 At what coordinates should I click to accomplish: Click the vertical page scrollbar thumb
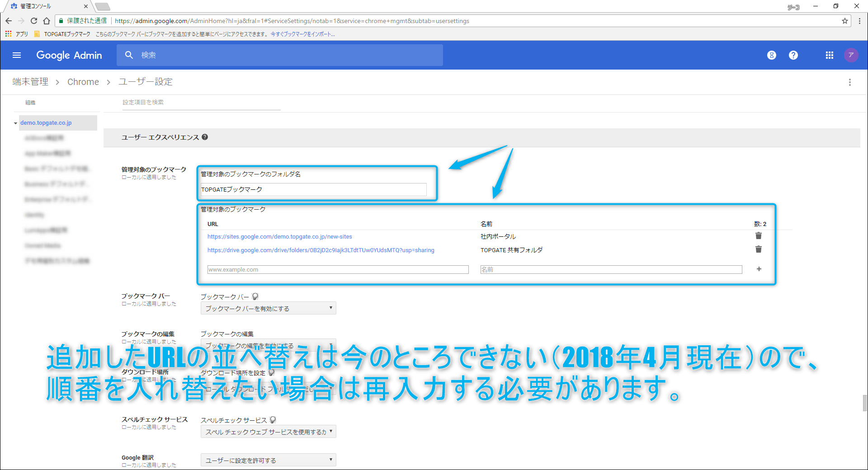(865, 403)
